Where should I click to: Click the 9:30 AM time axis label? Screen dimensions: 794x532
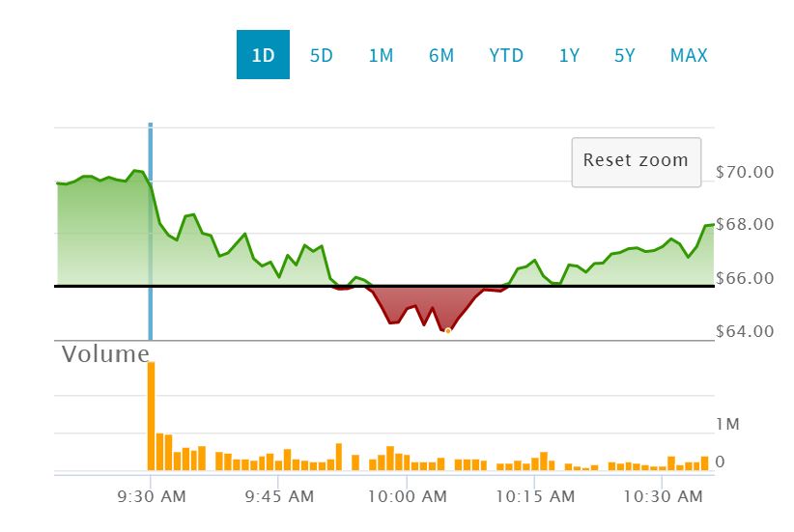(152, 497)
